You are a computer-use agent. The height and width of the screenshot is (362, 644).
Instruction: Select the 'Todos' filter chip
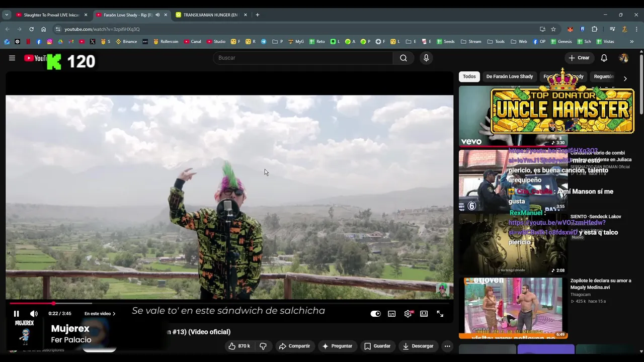click(x=469, y=76)
